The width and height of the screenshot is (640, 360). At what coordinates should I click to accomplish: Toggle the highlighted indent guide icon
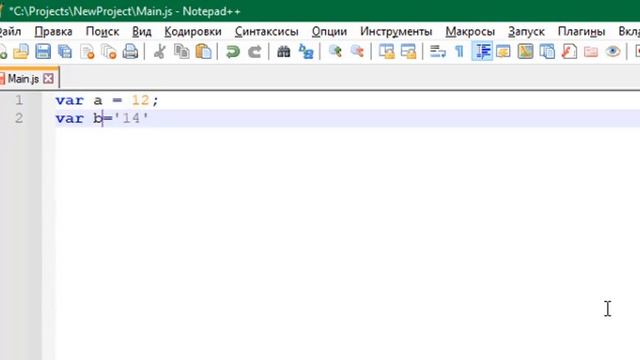[x=482, y=51]
